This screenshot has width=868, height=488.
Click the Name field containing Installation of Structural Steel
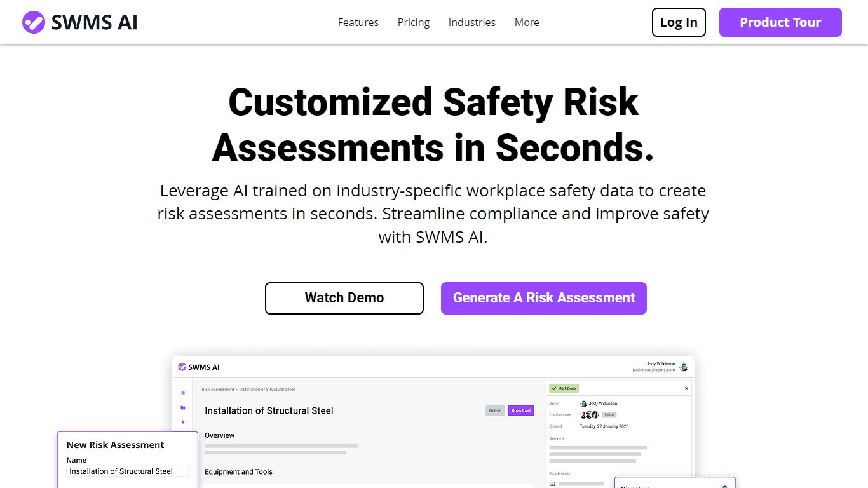(128, 471)
